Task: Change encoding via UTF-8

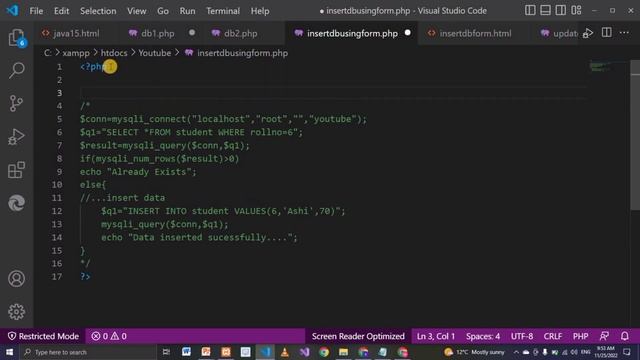Action: tap(522, 336)
